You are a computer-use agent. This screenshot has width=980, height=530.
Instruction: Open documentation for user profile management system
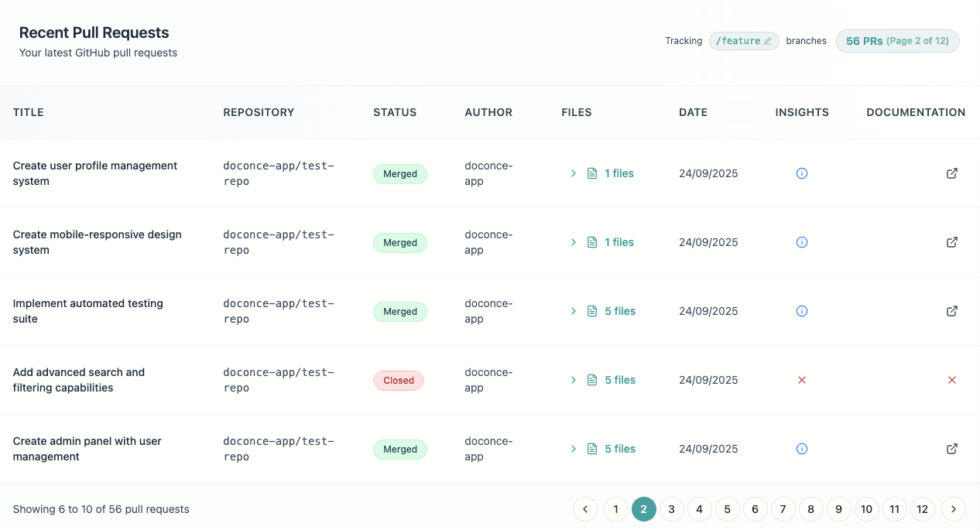951,173
